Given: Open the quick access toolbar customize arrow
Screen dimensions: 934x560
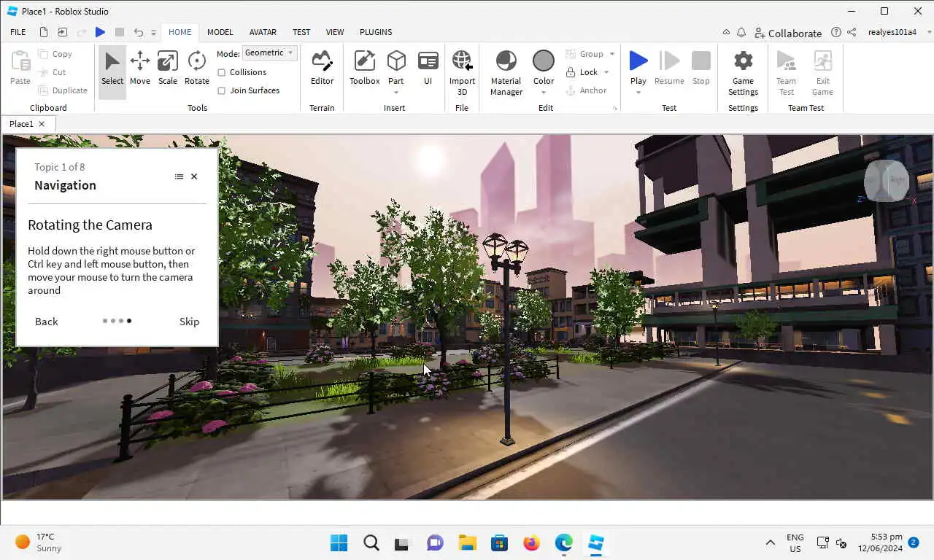Looking at the screenshot, I should click(153, 33).
